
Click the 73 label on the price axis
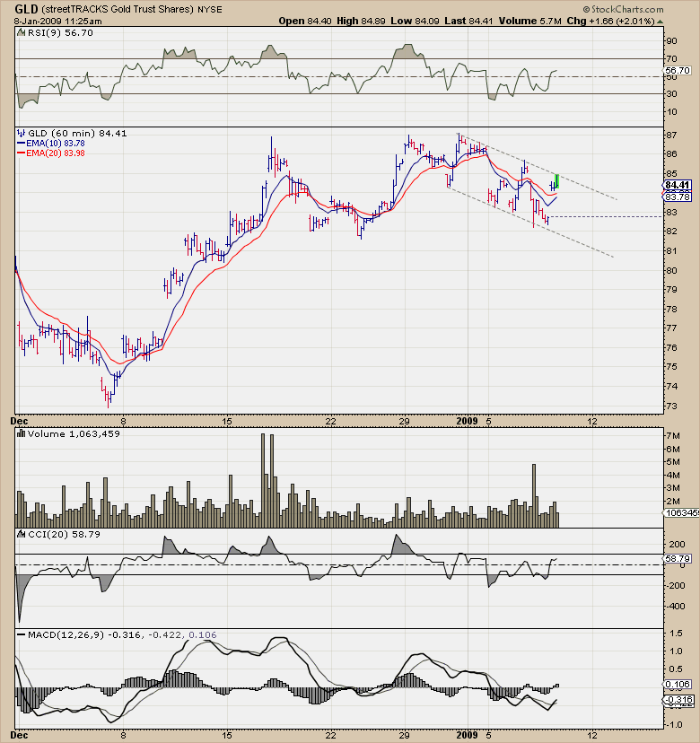pyautogui.click(x=671, y=406)
